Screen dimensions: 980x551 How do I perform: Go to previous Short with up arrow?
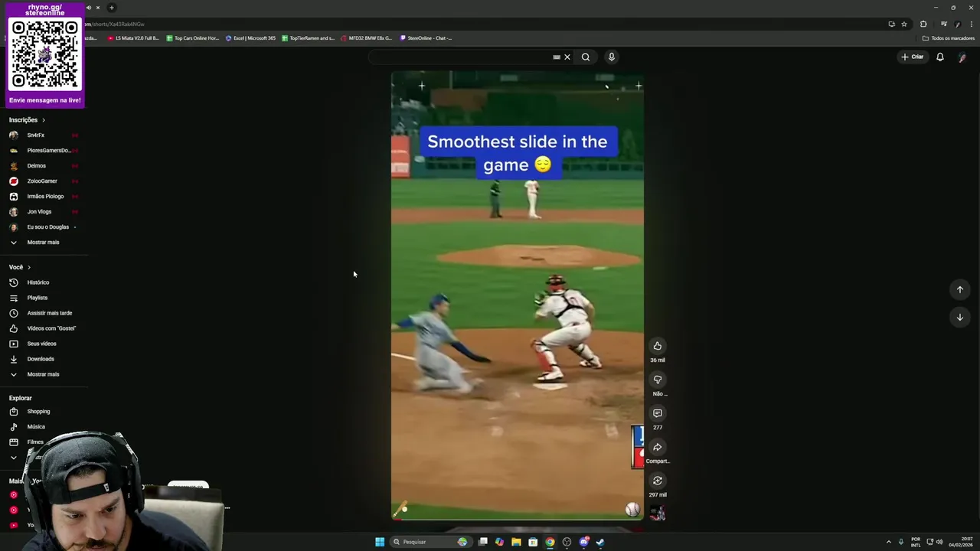959,289
